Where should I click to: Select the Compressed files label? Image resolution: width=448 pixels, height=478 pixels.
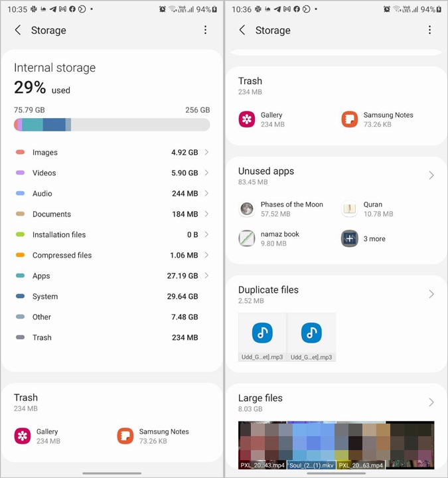click(62, 255)
